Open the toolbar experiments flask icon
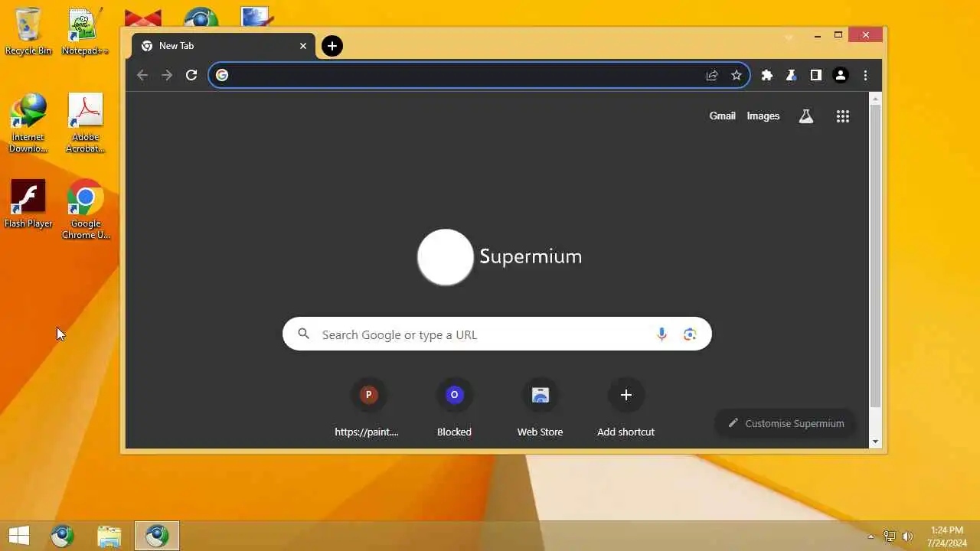 coord(792,75)
